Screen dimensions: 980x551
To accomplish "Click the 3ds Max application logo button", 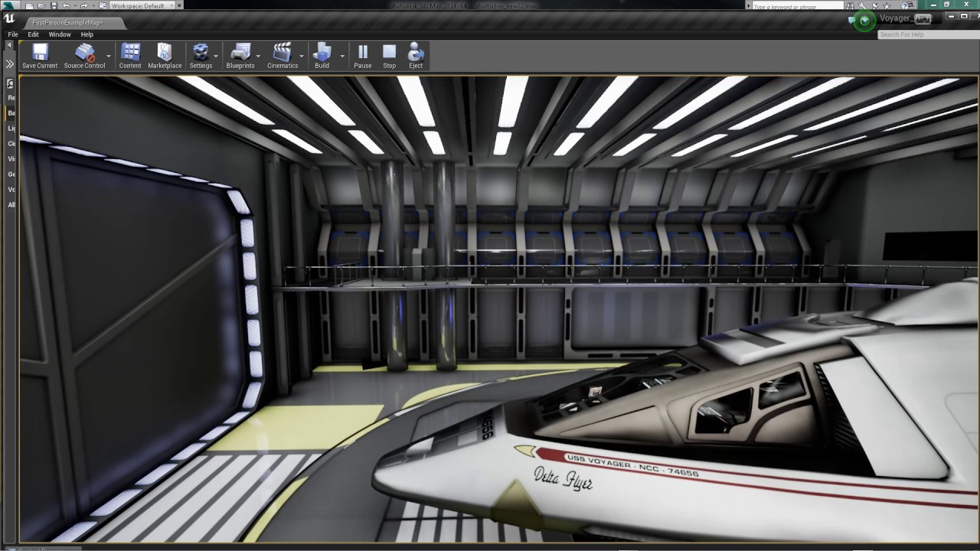I will point(8,5).
